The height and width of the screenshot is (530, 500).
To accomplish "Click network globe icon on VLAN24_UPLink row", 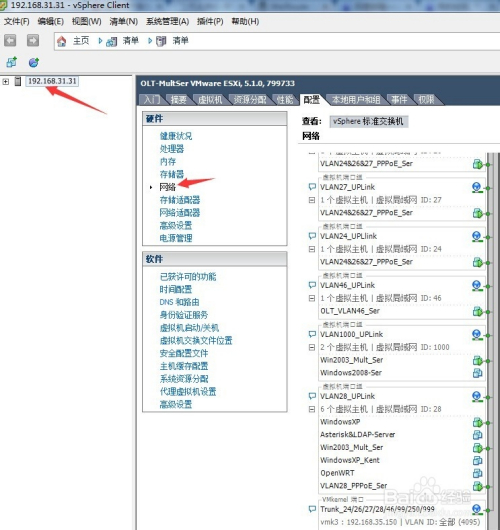I will pyautogui.click(x=477, y=237).
